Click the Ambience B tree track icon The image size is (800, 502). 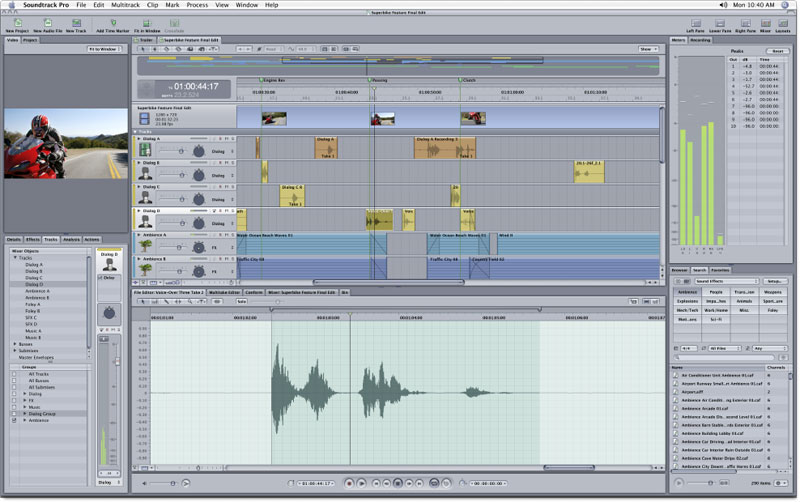tap(145, 270)
